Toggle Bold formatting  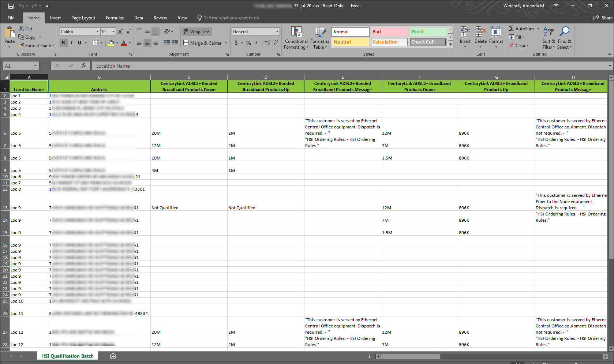(x=63, y=43)
